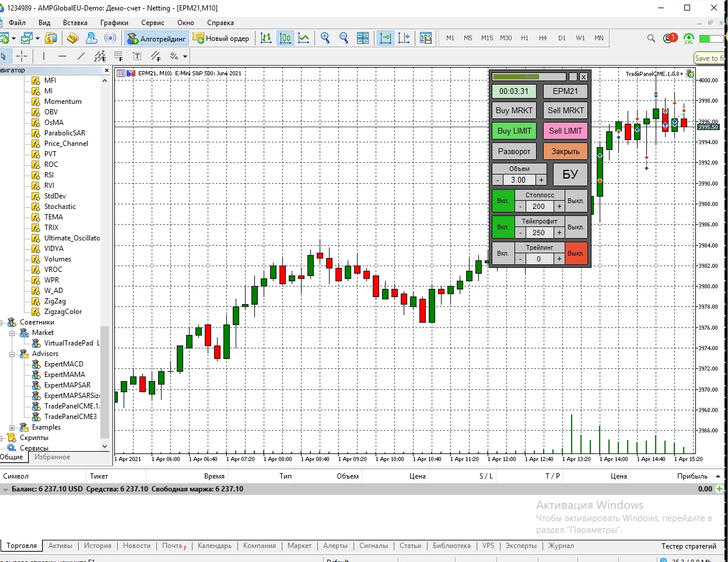Select the text label tool
728x562 pixels.
(x=137, y=56)
